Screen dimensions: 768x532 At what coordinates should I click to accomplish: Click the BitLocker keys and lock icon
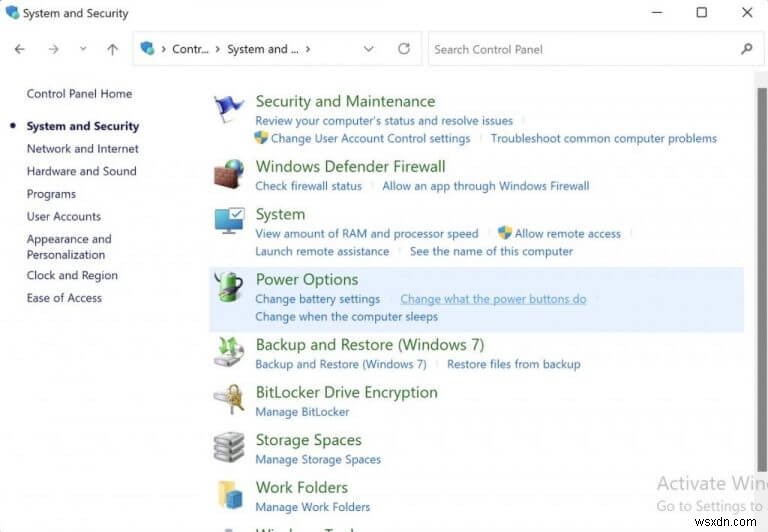[229, 399]
